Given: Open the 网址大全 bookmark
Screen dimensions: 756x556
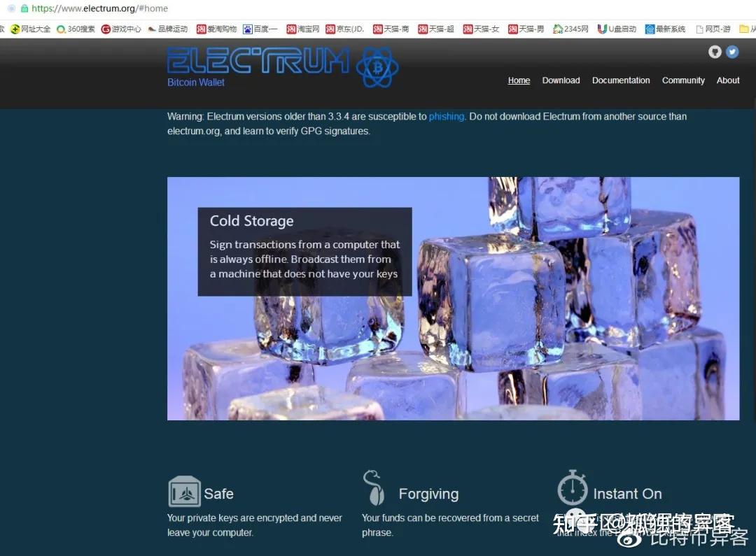Looking at the screenshot, I should click(31, 29).
